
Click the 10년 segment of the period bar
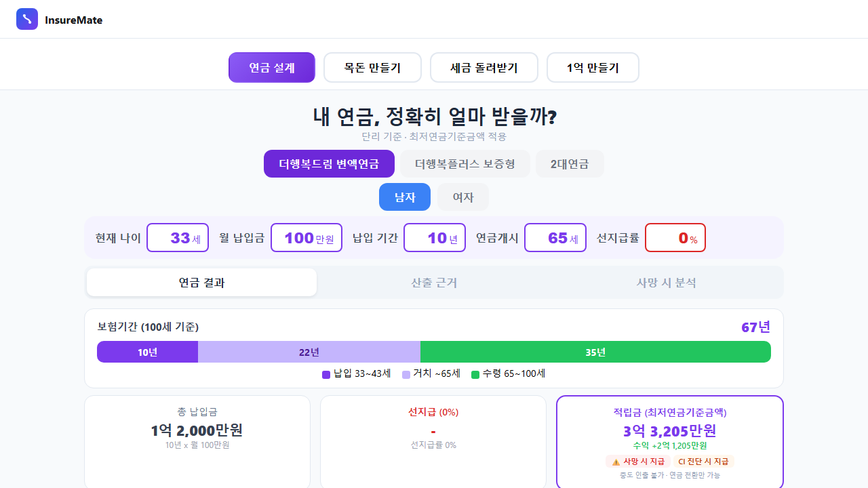(147, 352)
